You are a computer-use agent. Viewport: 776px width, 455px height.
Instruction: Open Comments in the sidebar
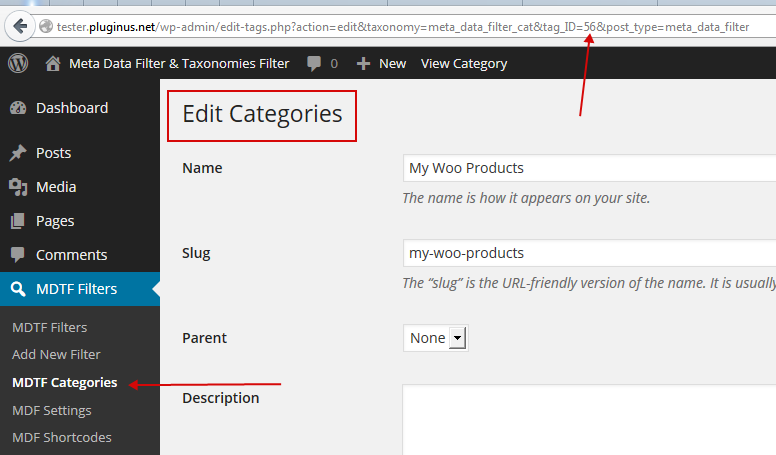[71, 255]
